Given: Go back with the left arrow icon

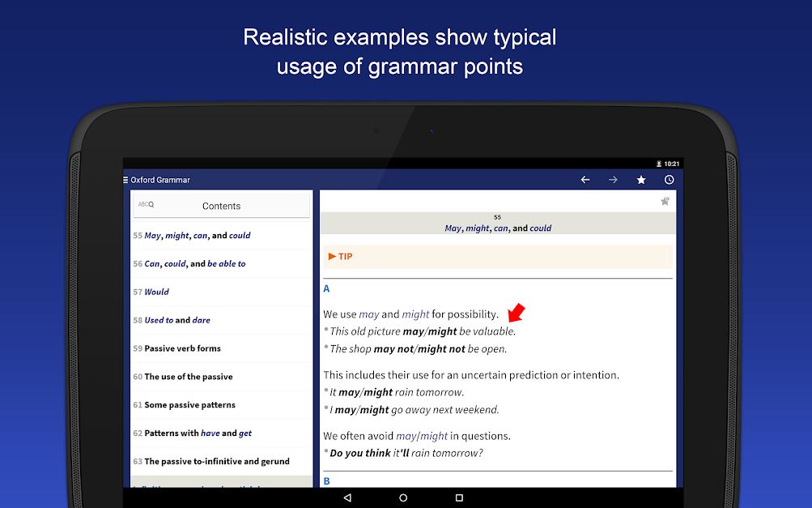Looking at the screenshot, I should pos(585,180).
